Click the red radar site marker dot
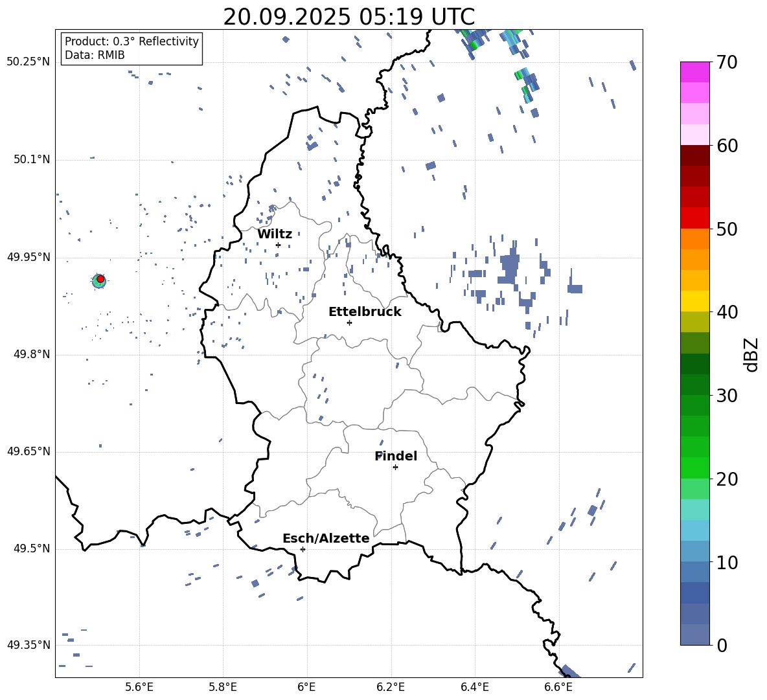This screenshot has height=700, width=767. 100,279
